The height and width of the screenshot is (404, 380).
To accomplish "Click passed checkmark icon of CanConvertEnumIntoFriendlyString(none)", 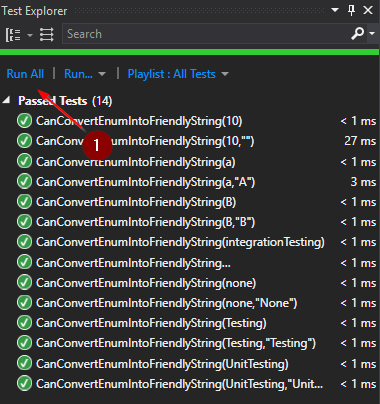I will 24,282.
